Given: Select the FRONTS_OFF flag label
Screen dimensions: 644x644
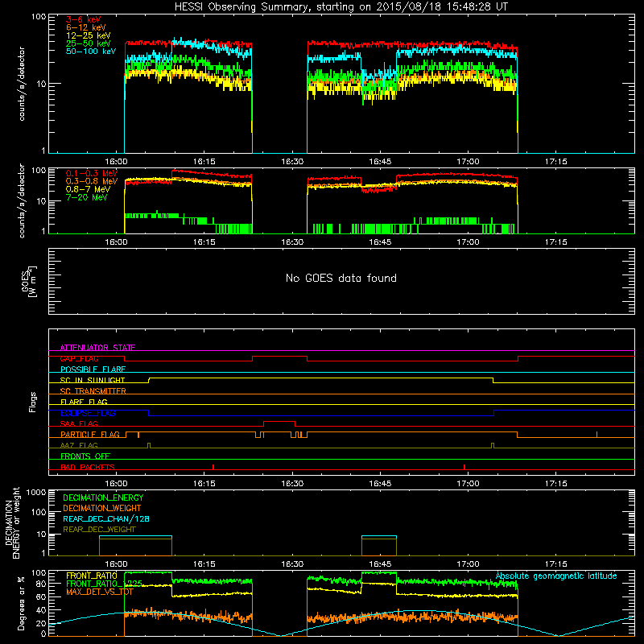Looking at the screenshot, I should [x=85, y=456].
